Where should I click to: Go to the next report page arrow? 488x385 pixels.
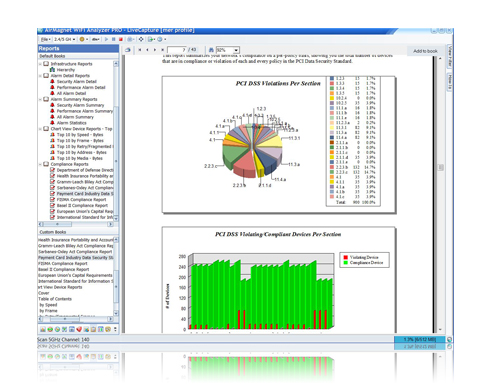point(155,50)
